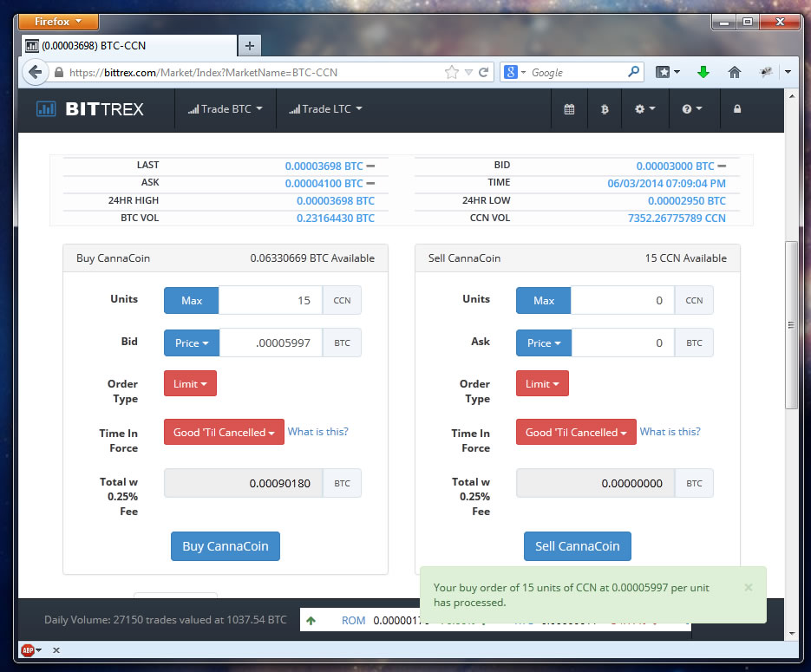
Task: Open the URL history dropdown arrow
Action: click(x=468, y=73)
